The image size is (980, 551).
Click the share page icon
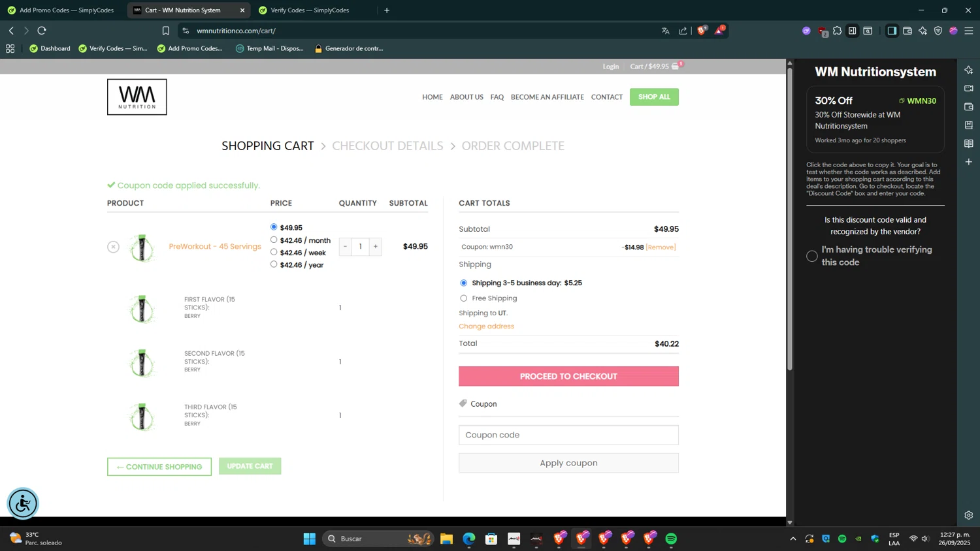pyautogui.click(x=683, y=31)
